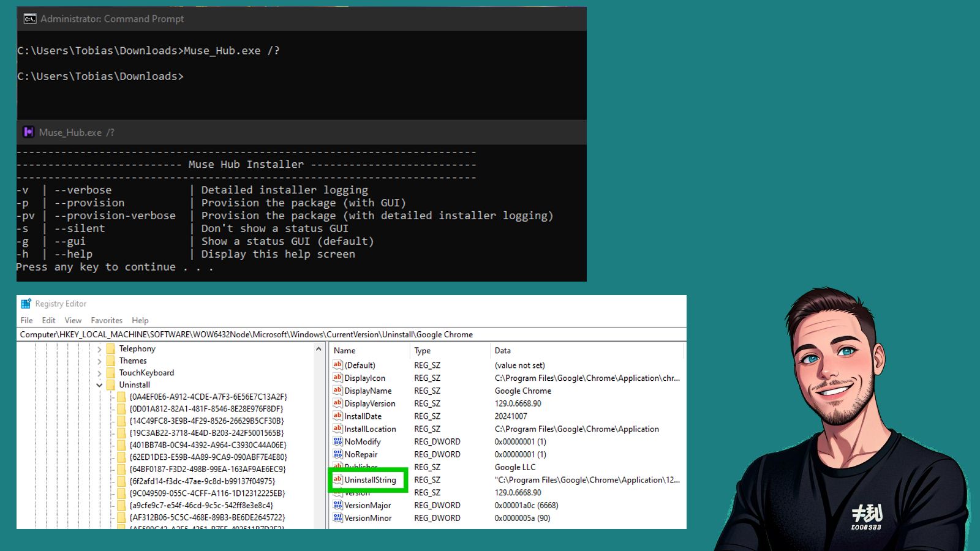The height and width of the screenshot is (551, 980).
Task: Select the Uninstall key label
Action: 134,384
